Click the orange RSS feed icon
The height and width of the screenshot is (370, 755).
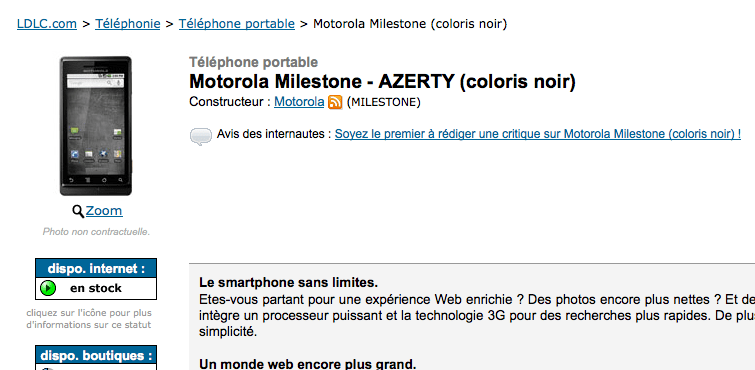335,102
